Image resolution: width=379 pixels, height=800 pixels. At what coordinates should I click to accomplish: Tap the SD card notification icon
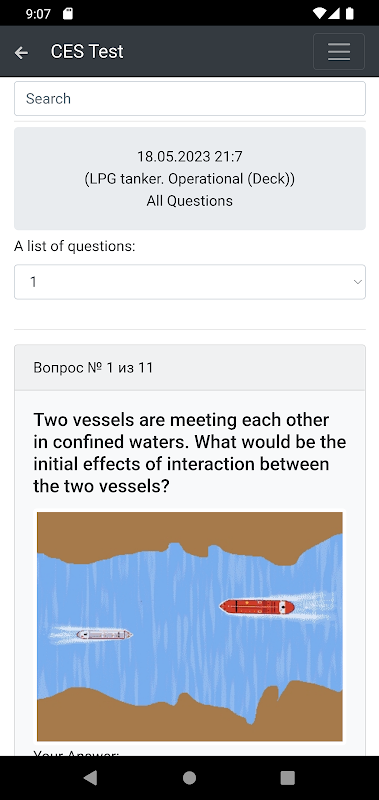pos(68,13)
